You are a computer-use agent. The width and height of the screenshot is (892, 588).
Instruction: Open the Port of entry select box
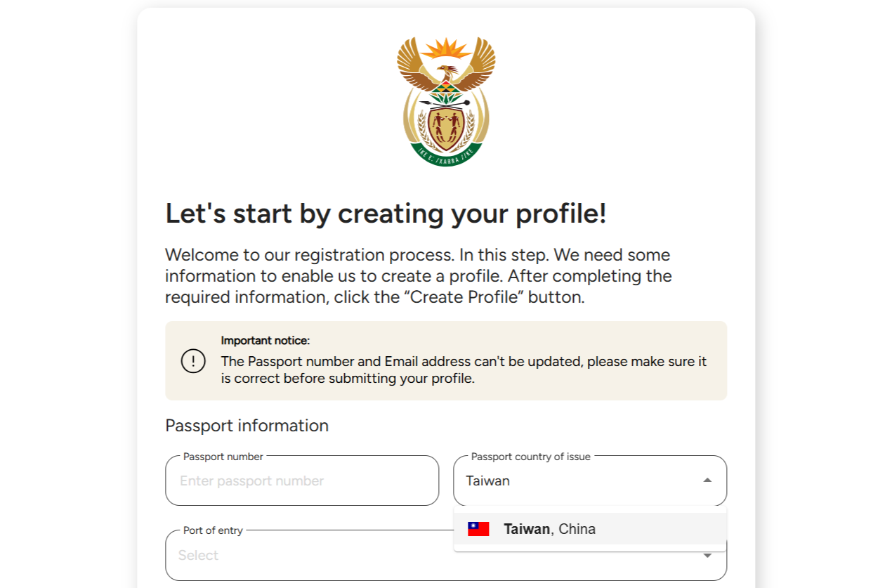click(446, 555)
